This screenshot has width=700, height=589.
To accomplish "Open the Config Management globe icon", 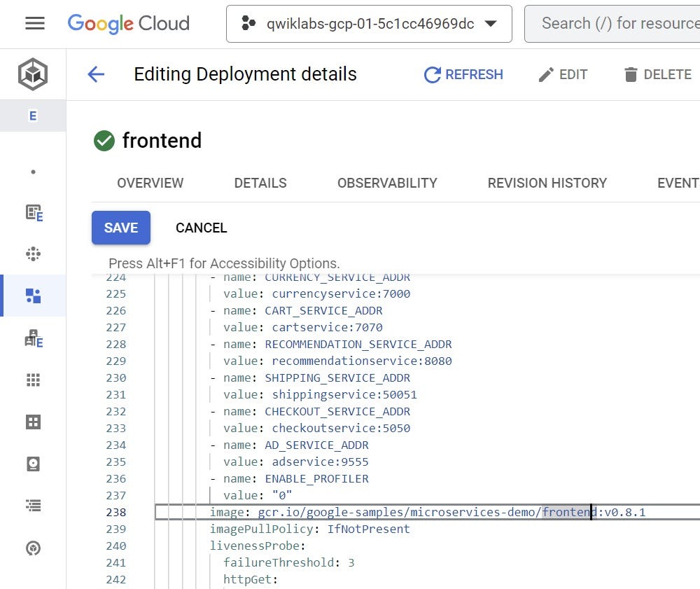I will point(33,548).
